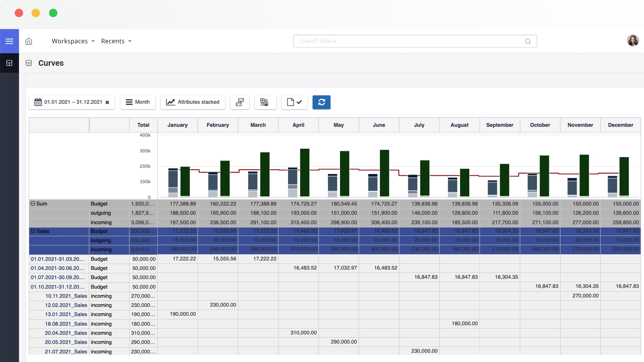
Task: Select the Curves dashboard icon in the sidebar
Action: pyautogui.click(x=9, y=63)
